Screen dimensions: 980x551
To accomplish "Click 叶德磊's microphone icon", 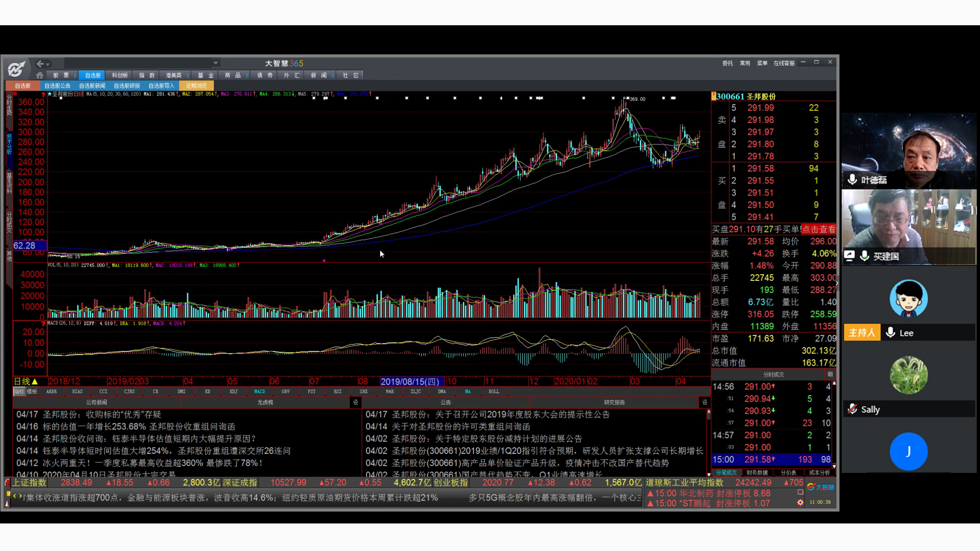I will 852,179.
